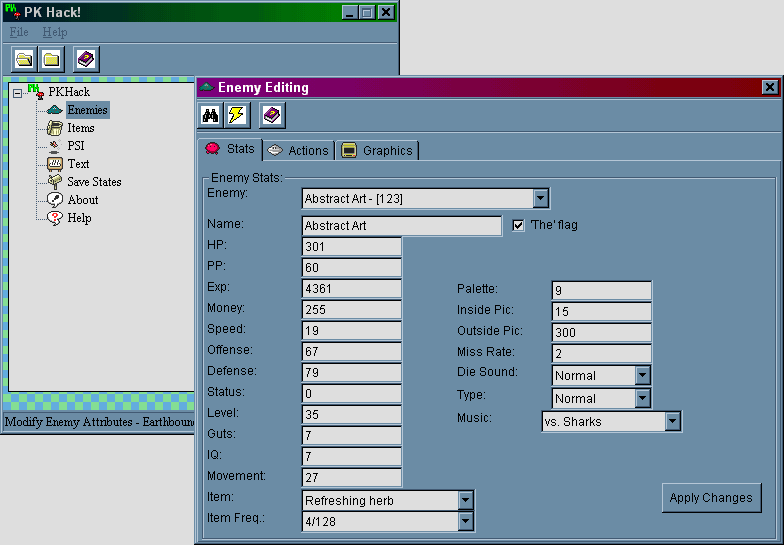Screen dimensions: 784x545
Task: Click the Status field showing 0
Action: point(352,394)
